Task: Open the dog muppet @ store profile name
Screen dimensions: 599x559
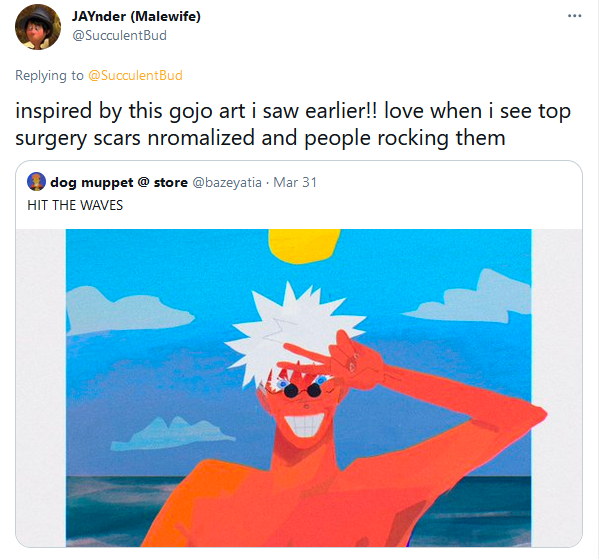Action: (119, 182)
